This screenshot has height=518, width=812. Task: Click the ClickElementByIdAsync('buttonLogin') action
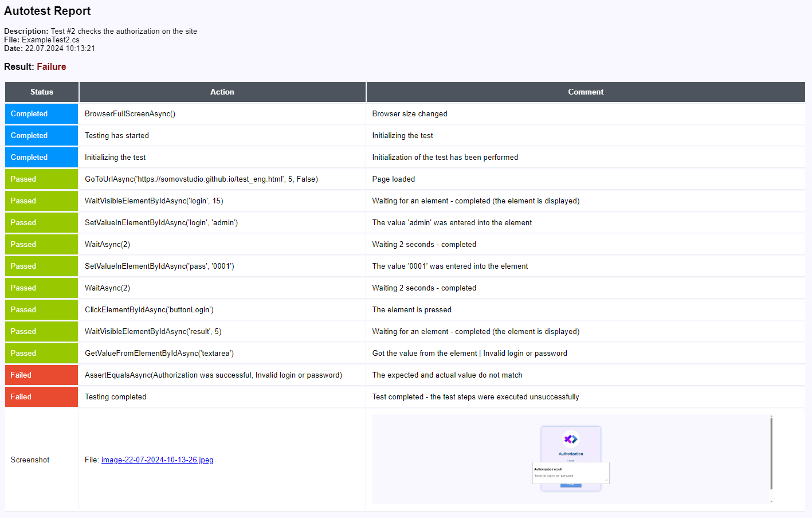tap(149, 310)
